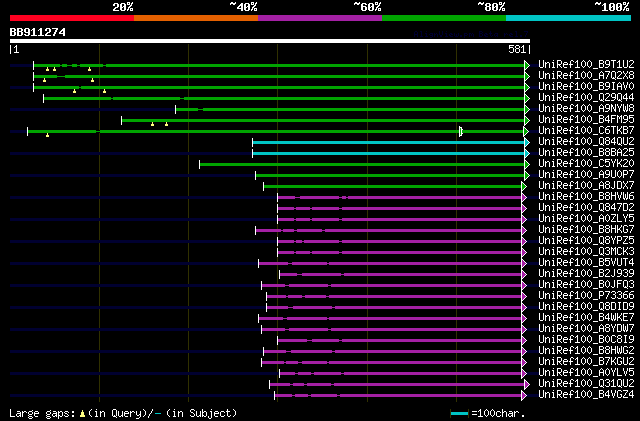The image size is (640, 421).
Task: Open the UniRef100_A9U0P7 hit label
Action: tap(586, 175)
